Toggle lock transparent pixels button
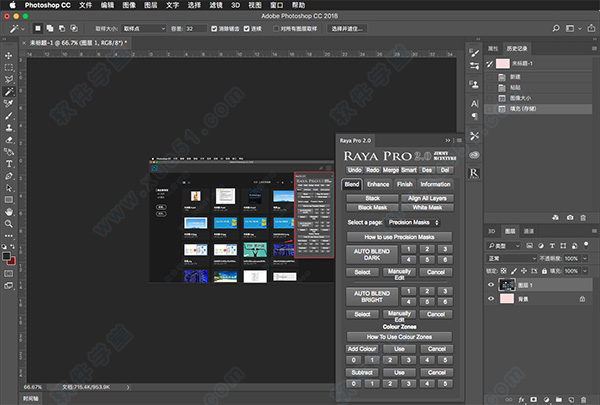600x405 pixels. click(x=504, y=271)
